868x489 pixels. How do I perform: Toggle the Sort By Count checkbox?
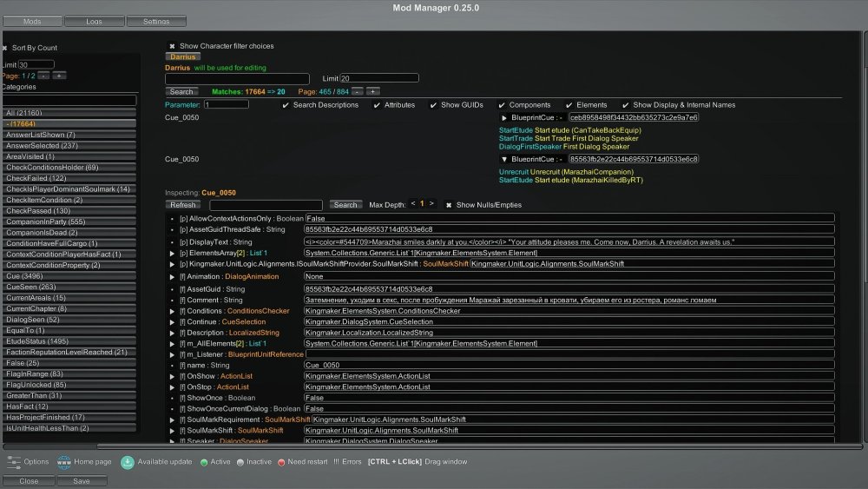4,48
